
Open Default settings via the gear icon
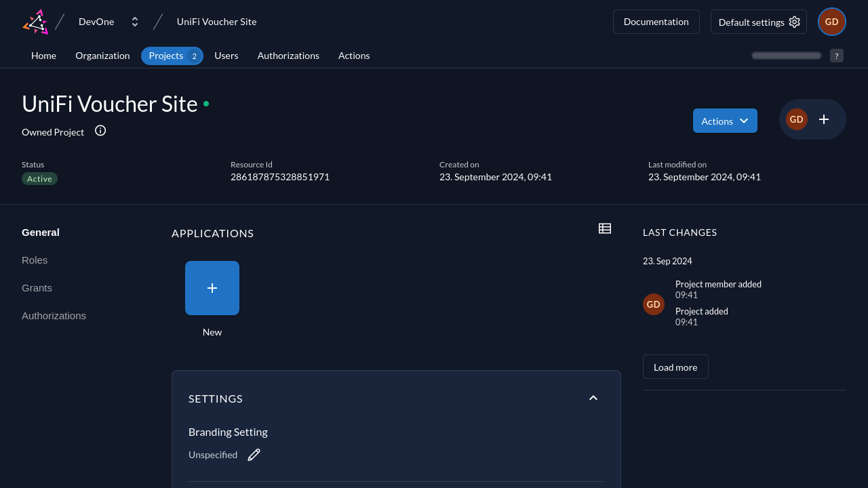(x=794, y=22)
